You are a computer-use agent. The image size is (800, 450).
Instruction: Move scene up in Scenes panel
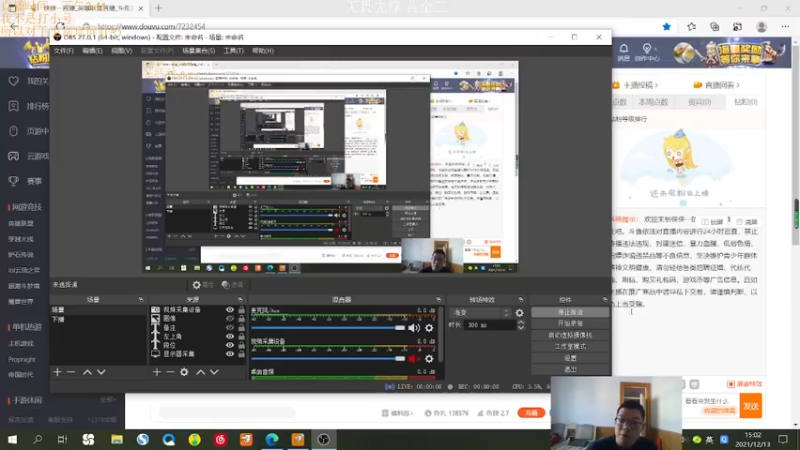click(x=87, y=372)
